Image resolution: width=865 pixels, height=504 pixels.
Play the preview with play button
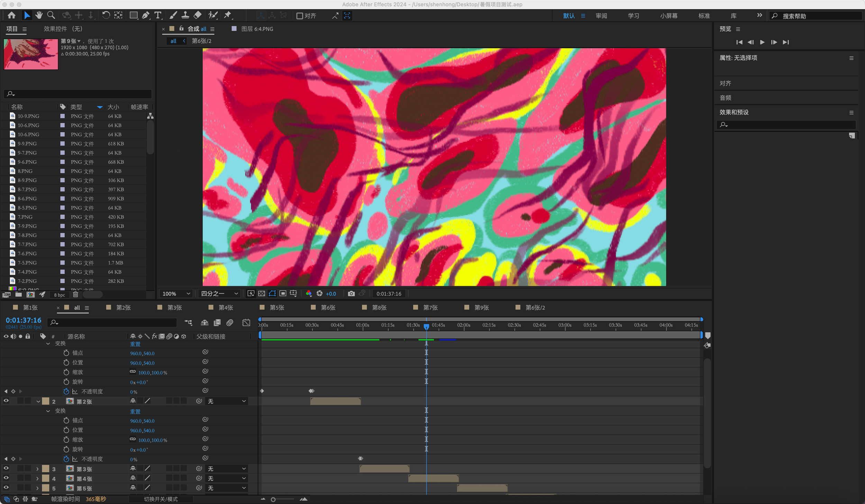[762, 42]
